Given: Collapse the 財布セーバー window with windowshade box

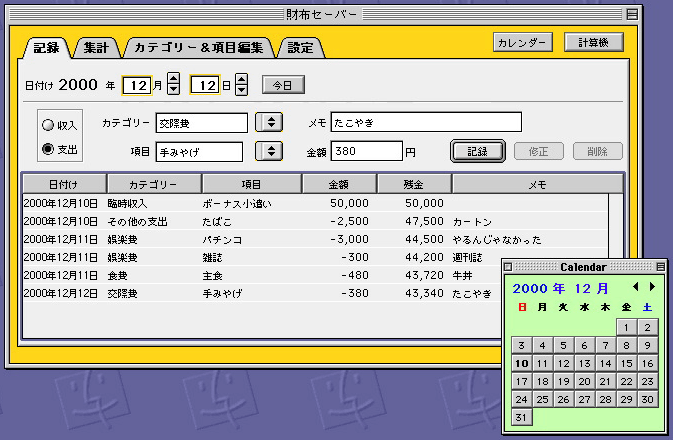Looking at the screenshot, I should pyautogui.click(x=632, y=14).
